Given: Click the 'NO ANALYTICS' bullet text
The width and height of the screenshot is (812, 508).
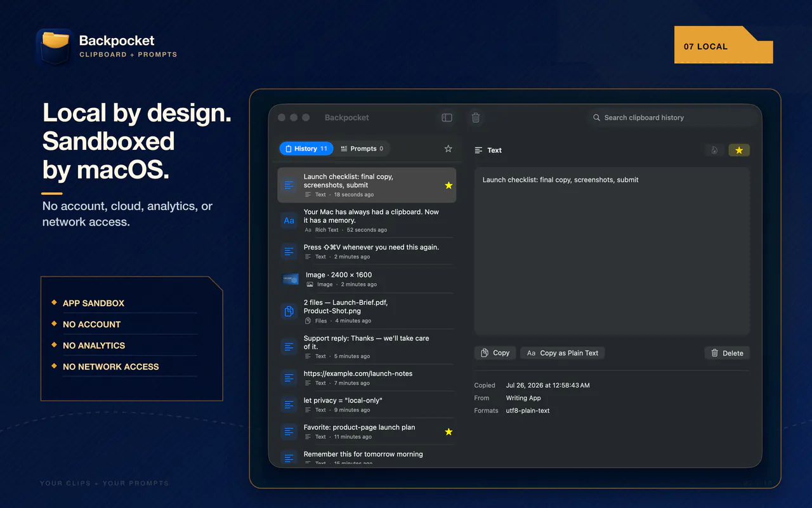Looking at the screenshot, I should click(94, 345).
